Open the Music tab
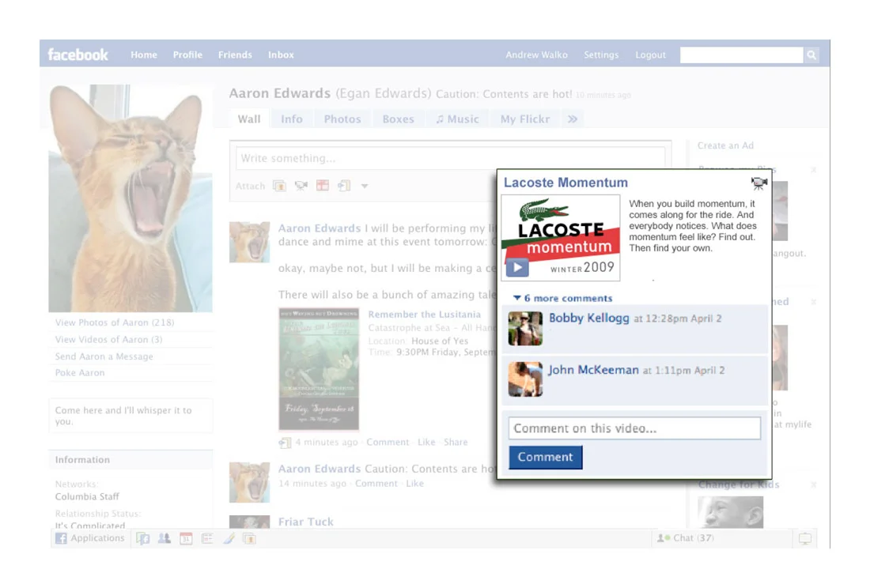870x588 pixels. (x=457, y=119)
